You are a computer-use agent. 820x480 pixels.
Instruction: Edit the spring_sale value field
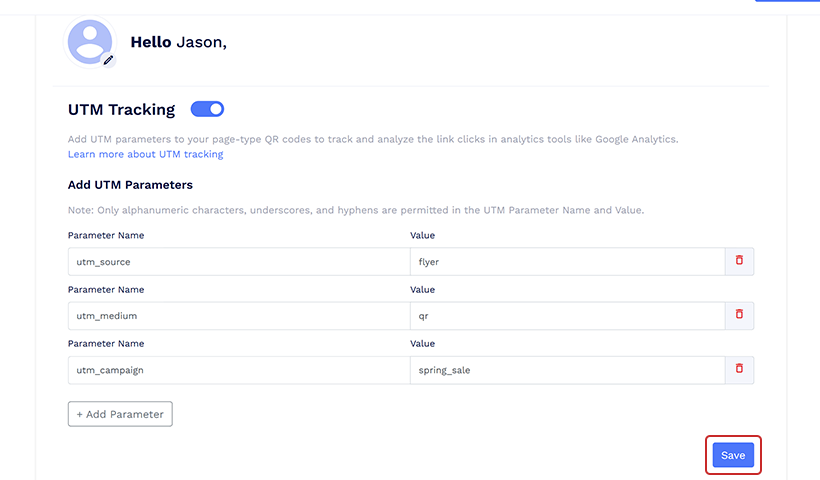click(567, 370)
